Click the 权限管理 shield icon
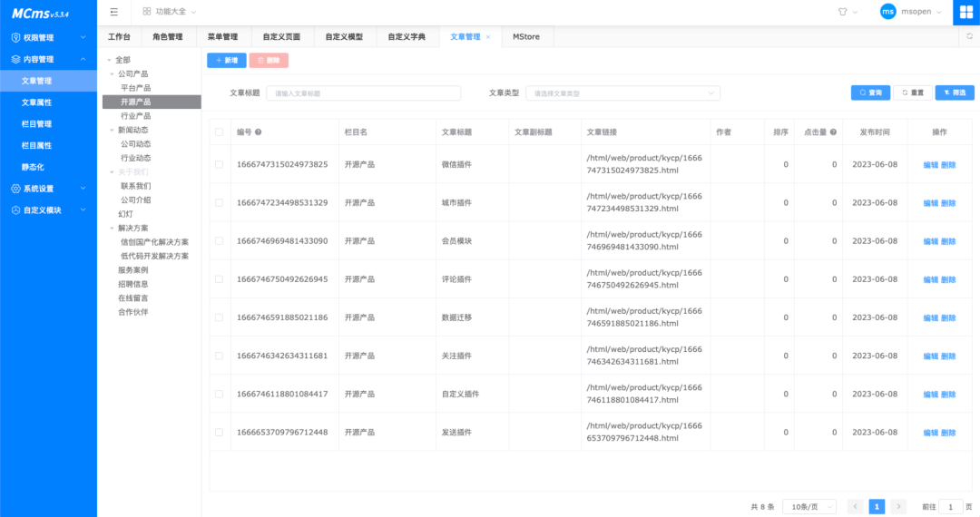980x517 pixels. 15,37
